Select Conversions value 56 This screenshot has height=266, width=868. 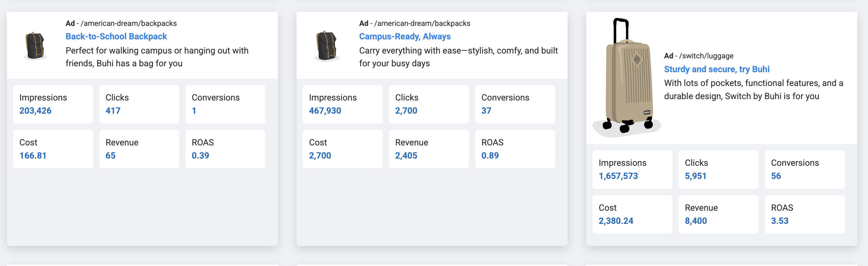point(776,176)
